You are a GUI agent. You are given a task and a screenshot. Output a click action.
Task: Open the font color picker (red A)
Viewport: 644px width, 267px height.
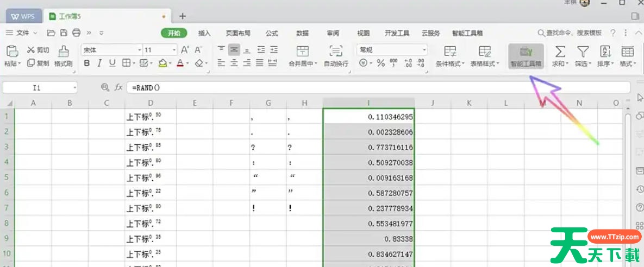click(x=180, y=63)
